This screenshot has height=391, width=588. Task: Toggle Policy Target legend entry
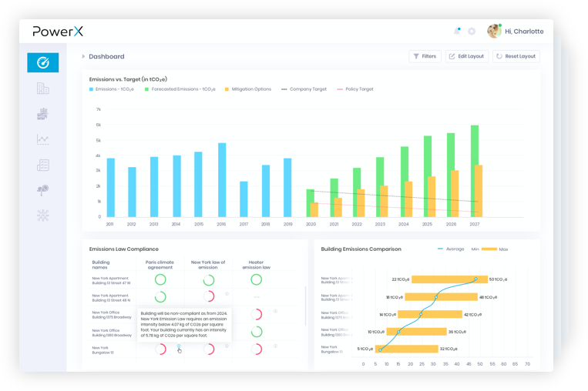click(355, 89)
